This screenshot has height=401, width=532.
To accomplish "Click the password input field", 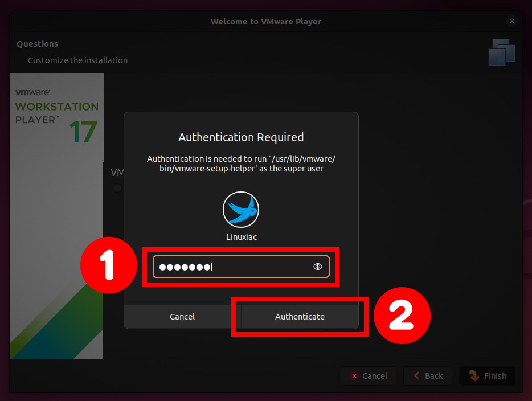I will [241, 267].
